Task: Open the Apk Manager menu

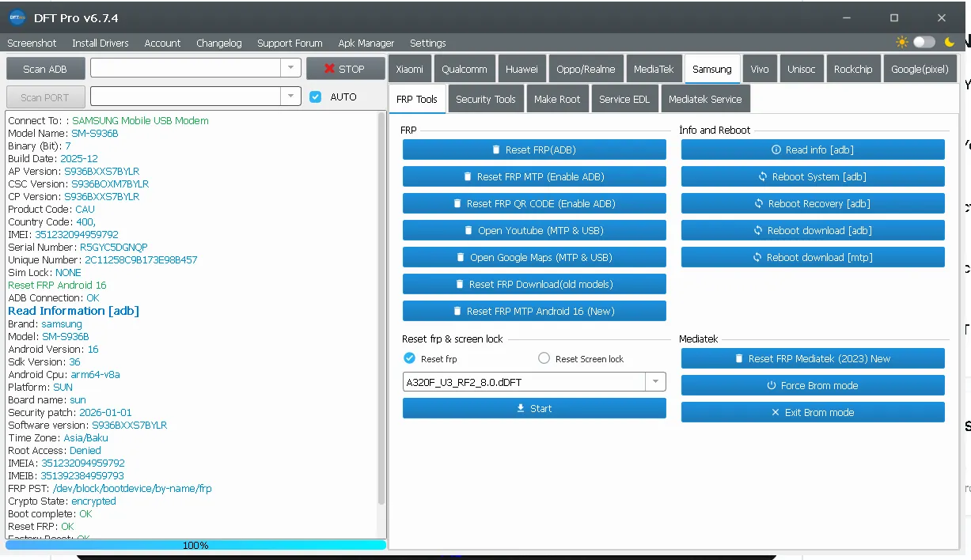Action: (x=366, y=43)
